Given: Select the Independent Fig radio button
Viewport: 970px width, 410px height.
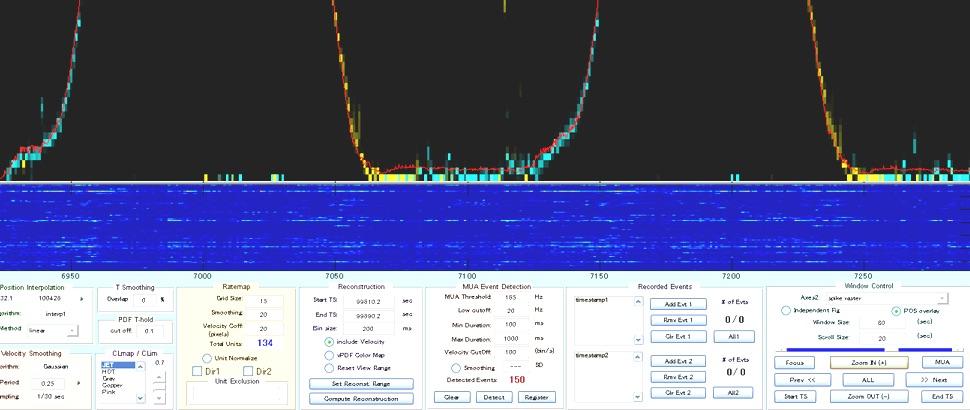Looking at the screenshot, I should click(x=786, y=311).
